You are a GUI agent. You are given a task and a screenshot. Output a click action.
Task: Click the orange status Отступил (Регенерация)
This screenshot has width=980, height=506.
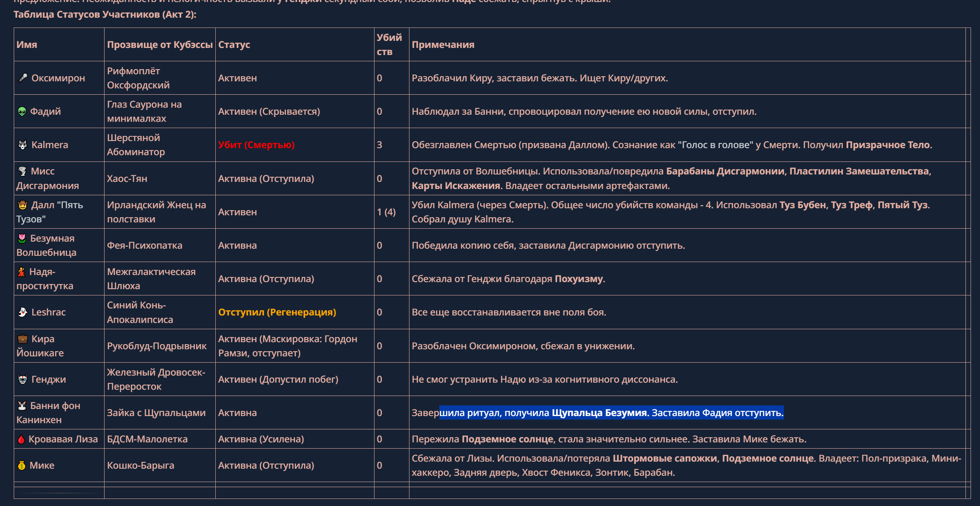point(277,312)
